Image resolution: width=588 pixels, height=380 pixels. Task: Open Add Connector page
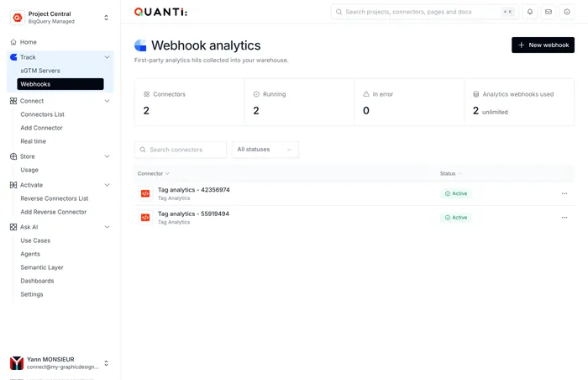click(41, 128)
